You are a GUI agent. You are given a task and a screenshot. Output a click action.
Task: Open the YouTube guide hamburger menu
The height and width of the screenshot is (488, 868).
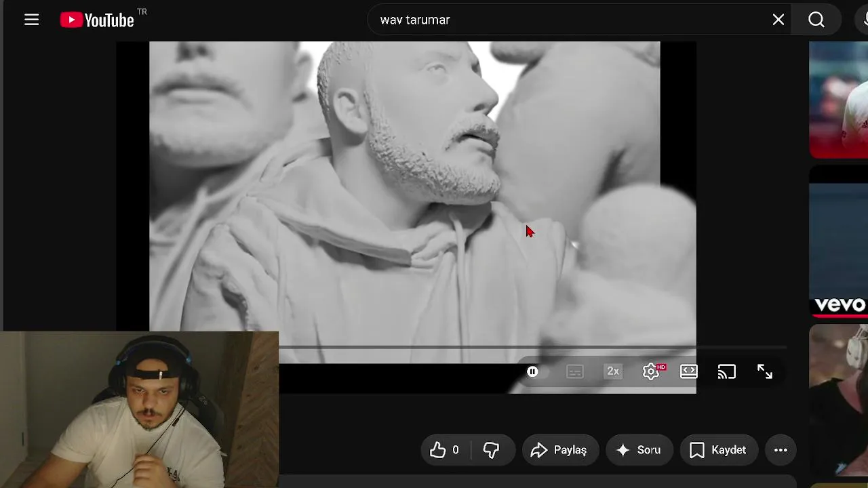[x=32, y=20]
